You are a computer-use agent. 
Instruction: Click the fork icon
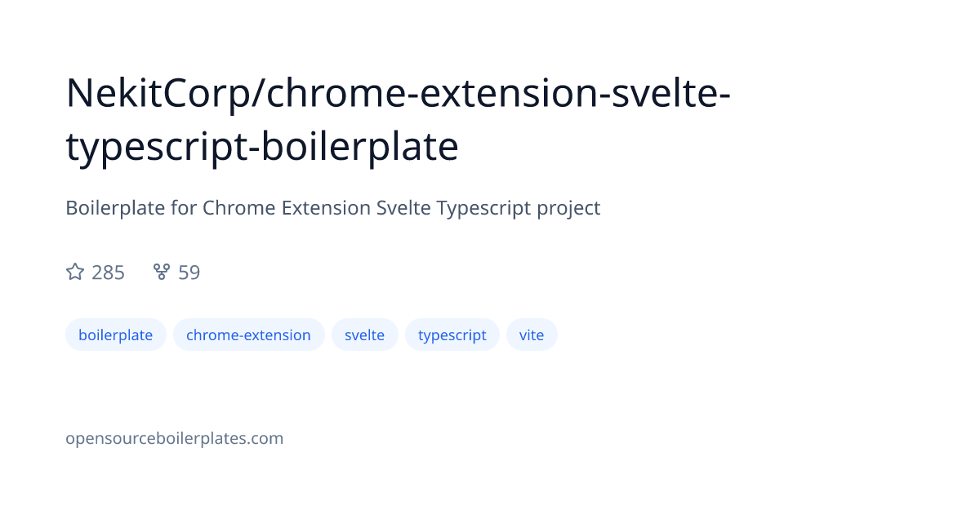(x=162, y=273)
